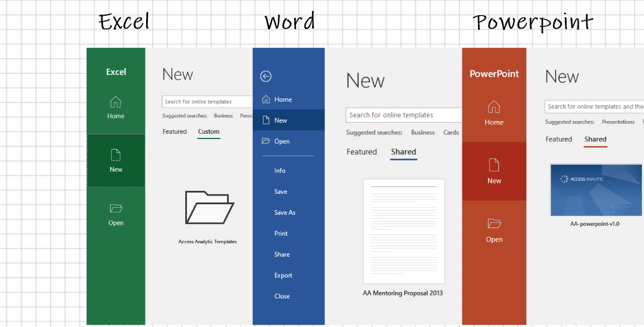Open Share in Word backstage menu
Screen dimensions: 644x327
coord(282,254)
